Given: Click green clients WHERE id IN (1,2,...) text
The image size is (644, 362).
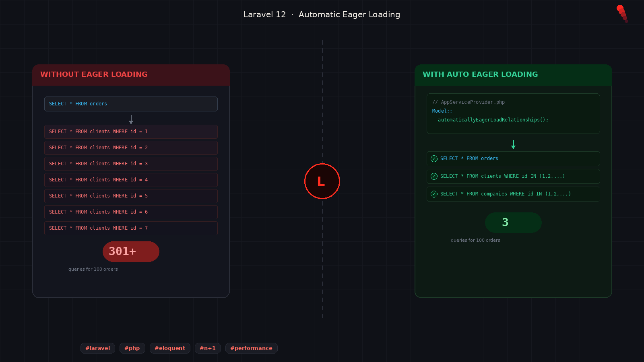Looking at the screenshot, I should point(503,176).
